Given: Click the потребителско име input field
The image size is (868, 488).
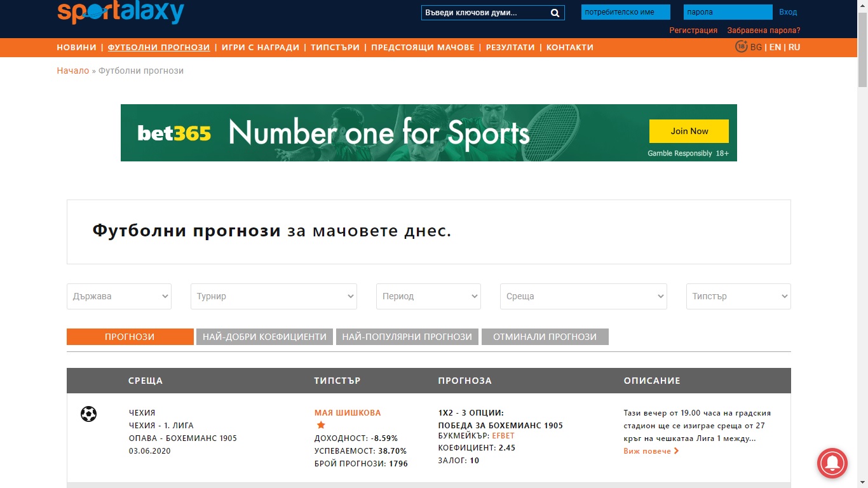Looking at the screenshot, I should coord(625,12).
